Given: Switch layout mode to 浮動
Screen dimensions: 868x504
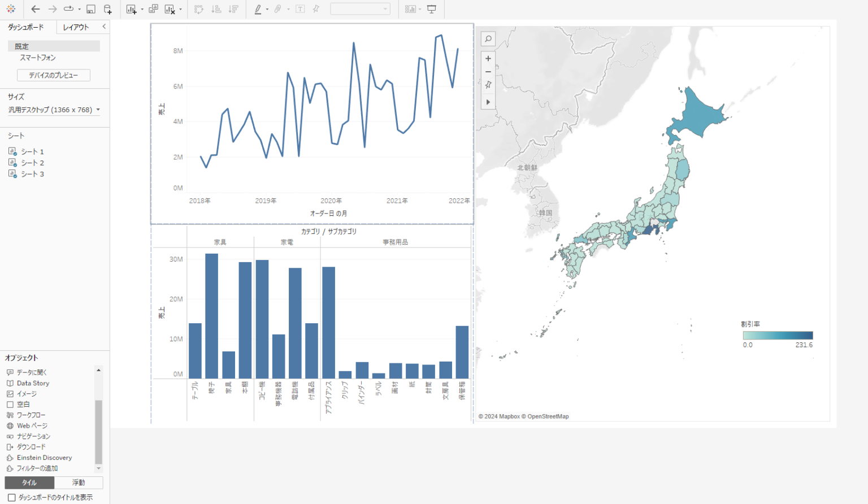Looking at the screenshot, I should (78, 483).
